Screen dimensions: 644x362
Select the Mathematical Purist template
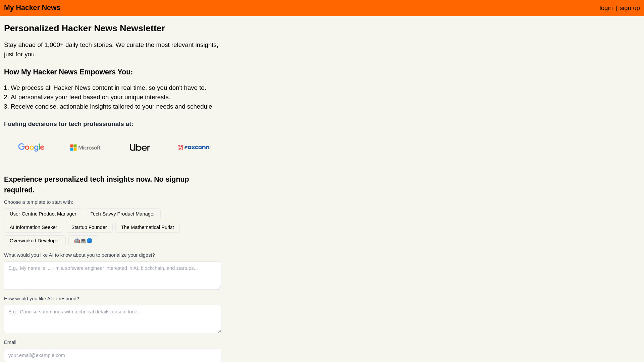(147, 227)
